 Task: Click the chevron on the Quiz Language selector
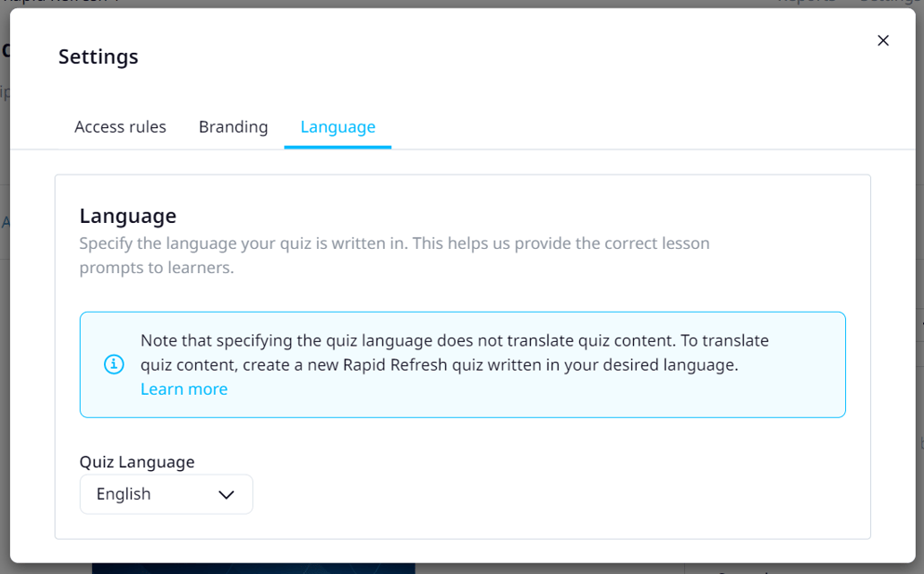[x=227, y=493]
